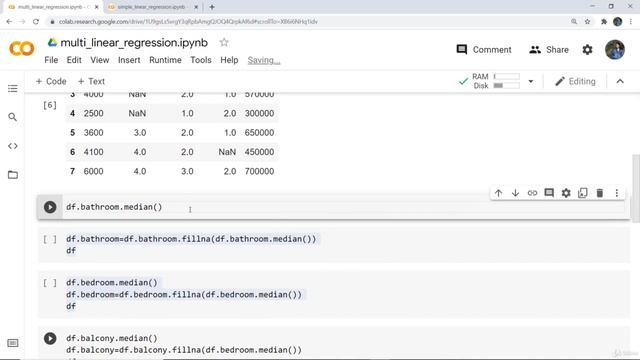
Task: Click the empty brackets of df.bedroom cell
Action: (50, 282)
